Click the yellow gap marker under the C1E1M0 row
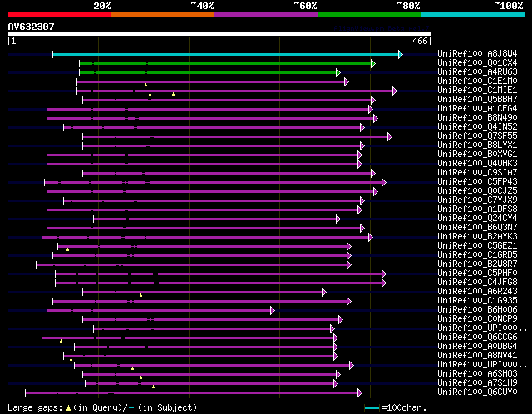Image resolution: width=532 pixels, height=414 pixels. coord(146,85)
